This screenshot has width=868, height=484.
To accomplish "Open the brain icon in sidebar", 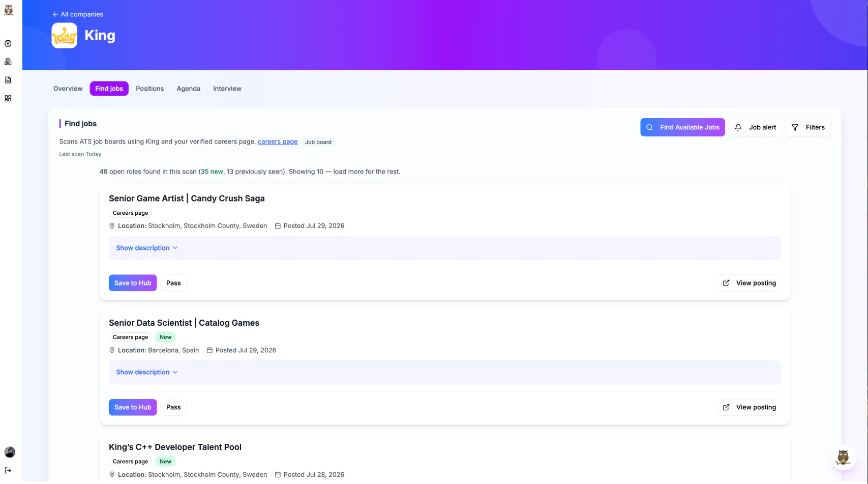I will point(8,44).
